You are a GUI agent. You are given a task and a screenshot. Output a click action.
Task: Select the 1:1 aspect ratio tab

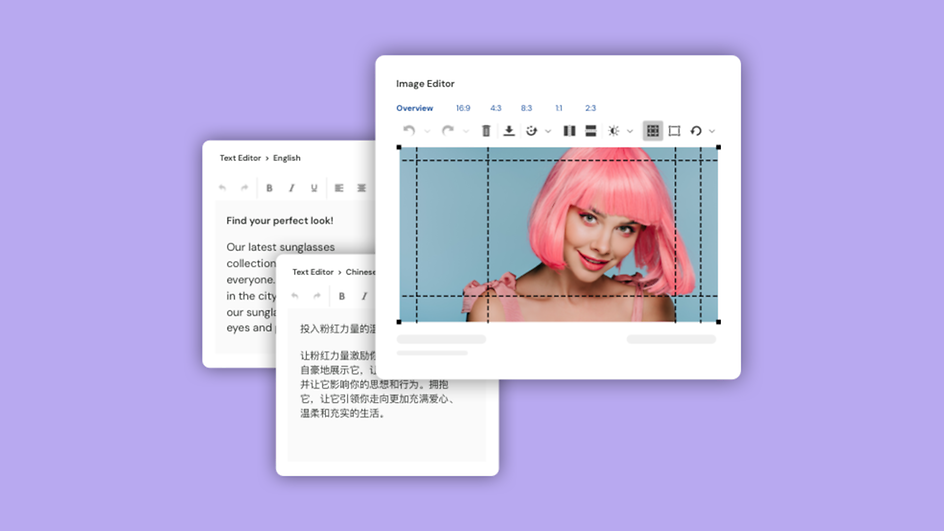[559, 108]
